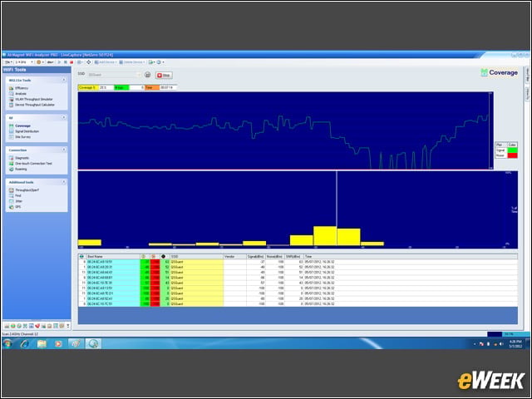Open the Delete Device dropdown
The image size is (532, 399).
pos(132,62)
